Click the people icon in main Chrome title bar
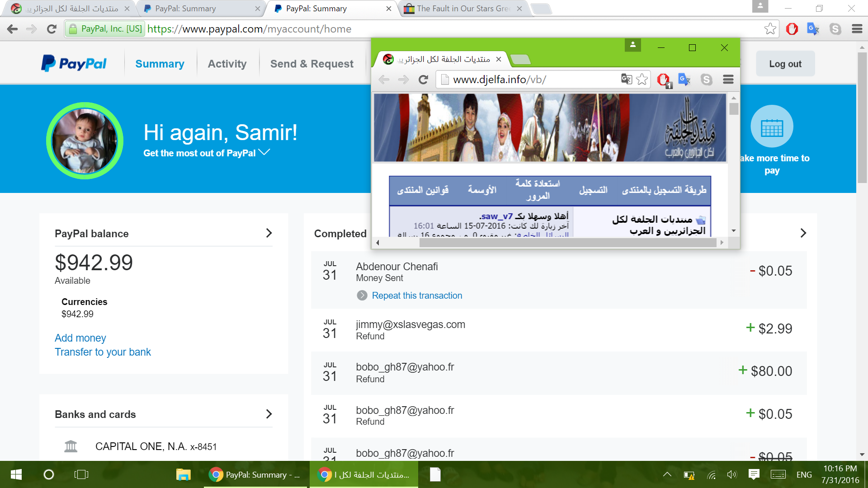 tap(760, 6)
